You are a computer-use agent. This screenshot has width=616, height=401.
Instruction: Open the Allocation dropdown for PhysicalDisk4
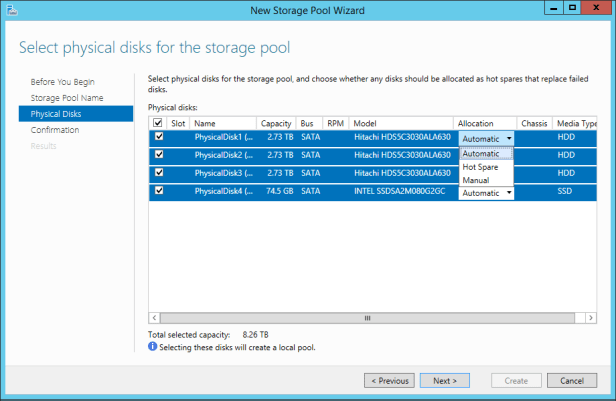[509, 192]
